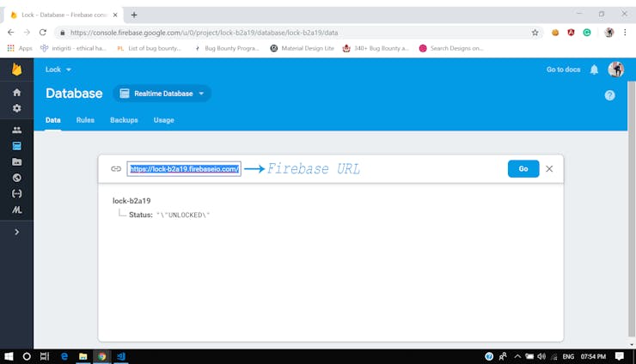The width and height of the screenshot is (636, 364).
Task: Switch to the Rules tab
Action: point(85,120)
